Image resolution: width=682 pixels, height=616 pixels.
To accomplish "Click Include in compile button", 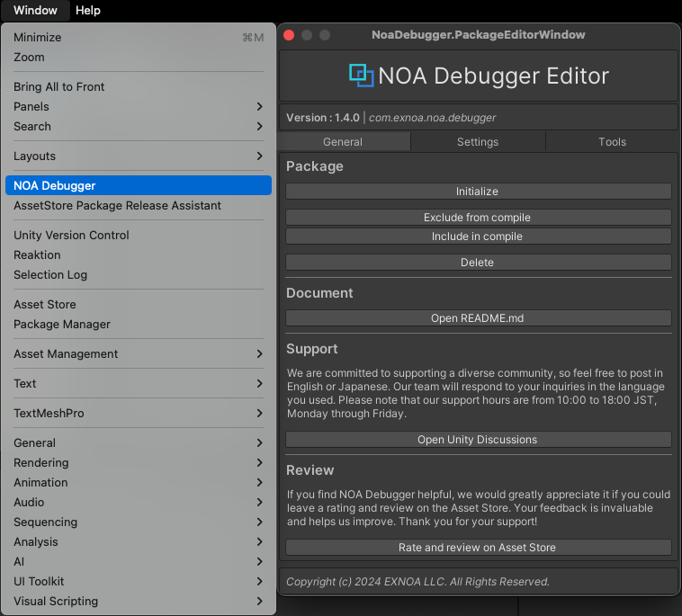I will (478, 236).
